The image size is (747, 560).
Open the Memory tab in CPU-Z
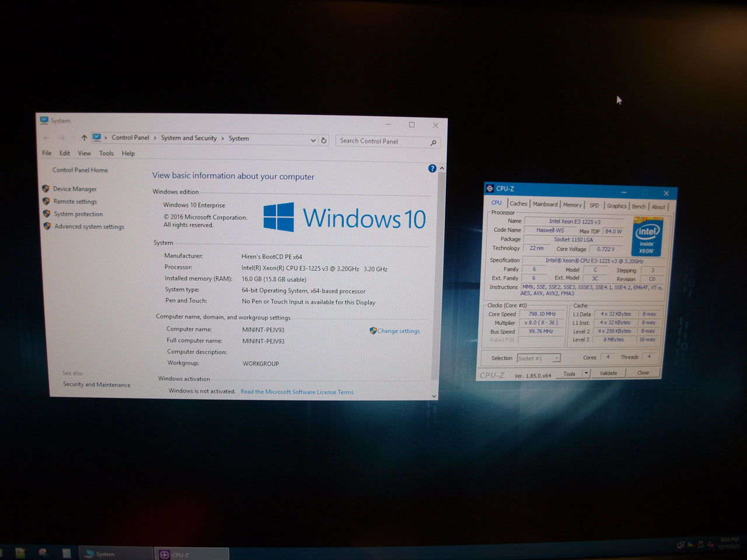[x=572, y=205]
